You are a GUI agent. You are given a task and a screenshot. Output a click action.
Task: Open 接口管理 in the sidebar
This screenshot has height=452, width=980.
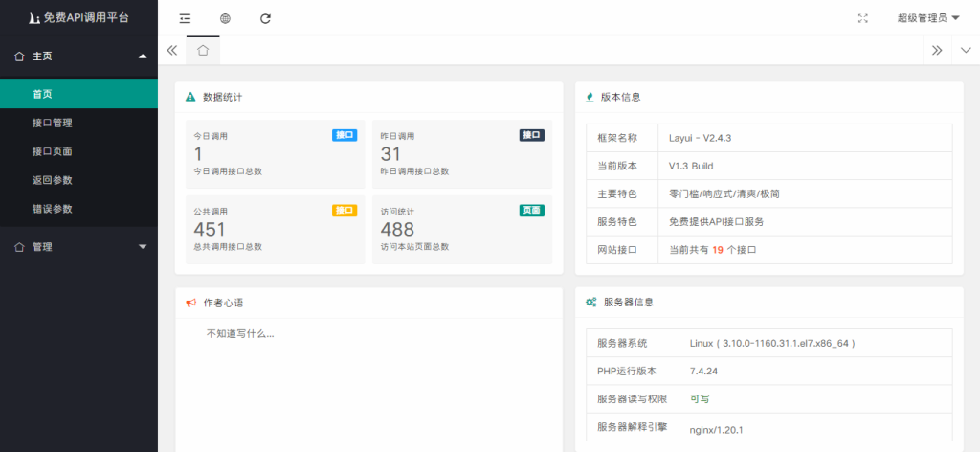pos(53,123)
